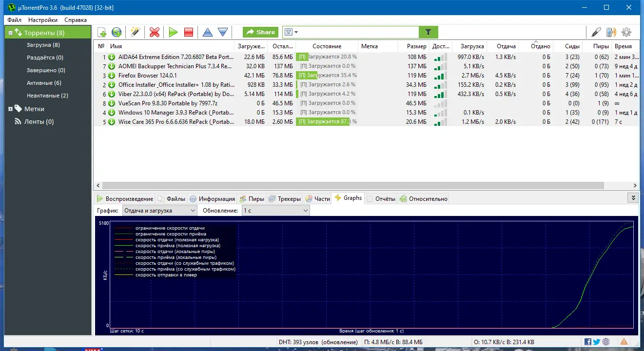644x351 pixels.
Task: Select the Неактивные (2) category
Action: (x=48, y=96)
